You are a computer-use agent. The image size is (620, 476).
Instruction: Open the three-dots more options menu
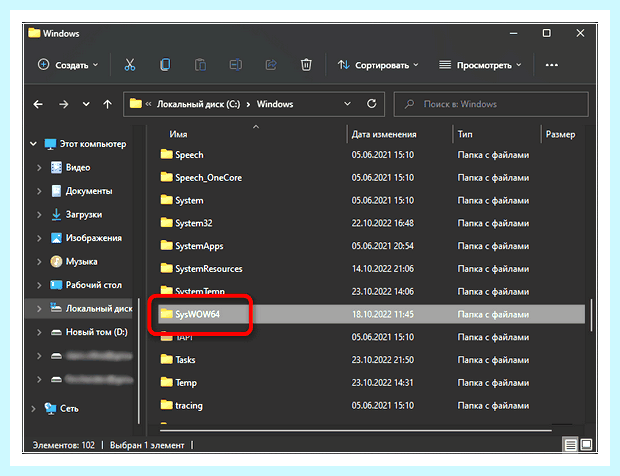pyautogui.click(x=552, y=65)
